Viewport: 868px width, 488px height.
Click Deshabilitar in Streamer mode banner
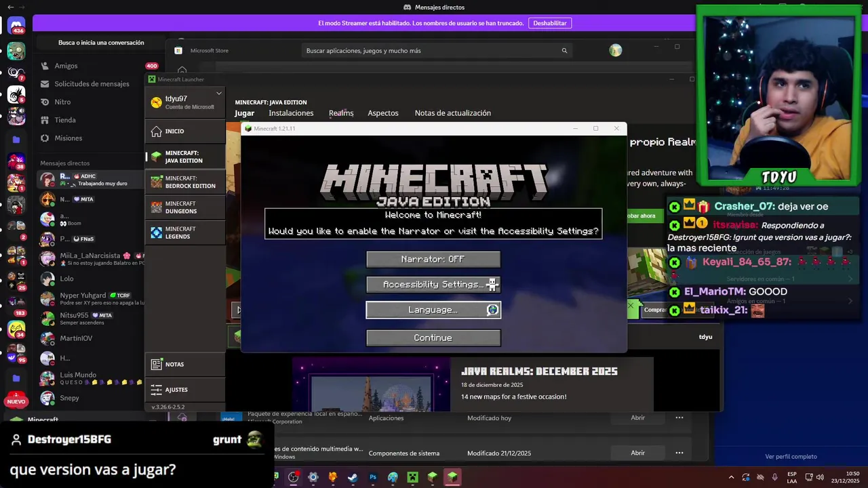(550, 23)
